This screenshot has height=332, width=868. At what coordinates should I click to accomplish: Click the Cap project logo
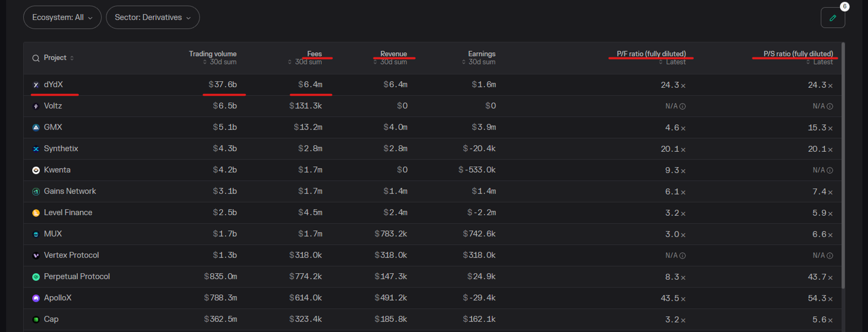(36, 319)
